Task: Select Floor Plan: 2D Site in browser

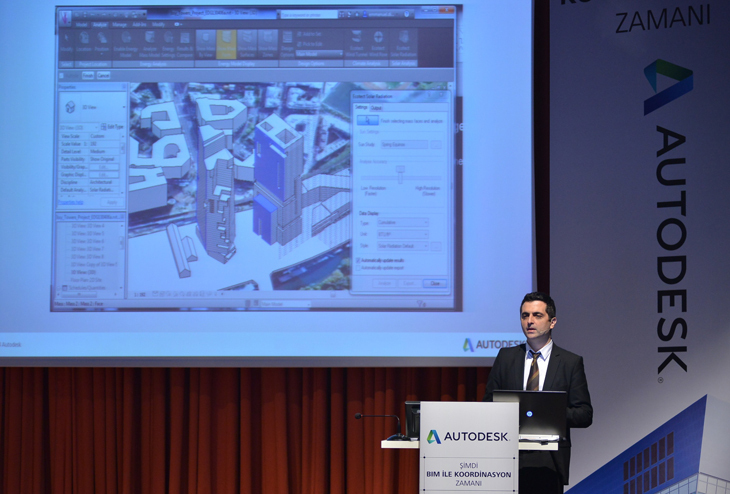Action: coord(86,280)
